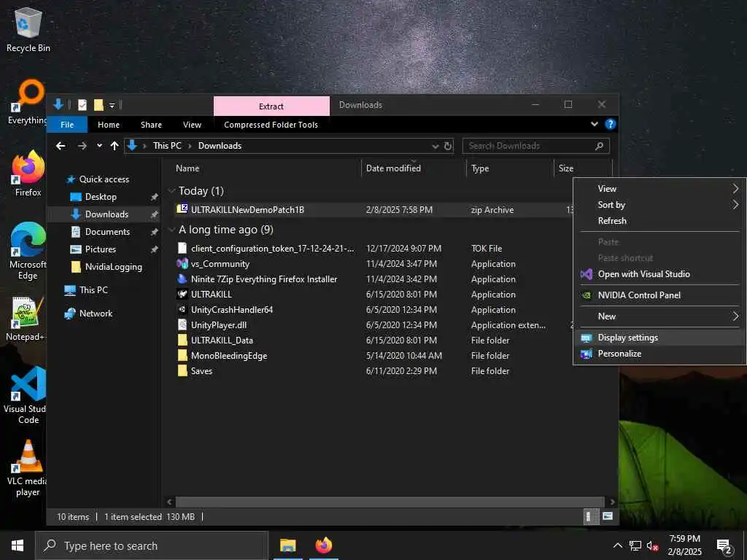
Task: Click the search magnifier in Search Downloads
Action: click(600, 146)
